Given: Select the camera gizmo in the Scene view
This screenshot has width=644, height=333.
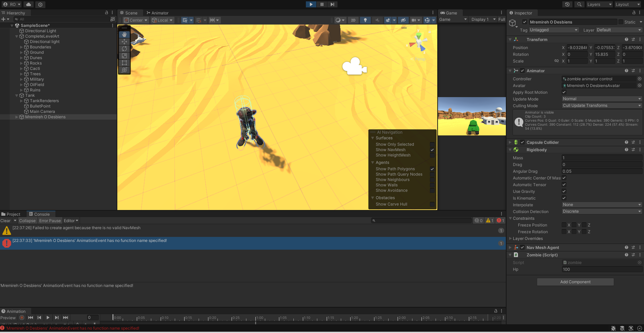Looking at the screenshot, I should click(355, 66).
